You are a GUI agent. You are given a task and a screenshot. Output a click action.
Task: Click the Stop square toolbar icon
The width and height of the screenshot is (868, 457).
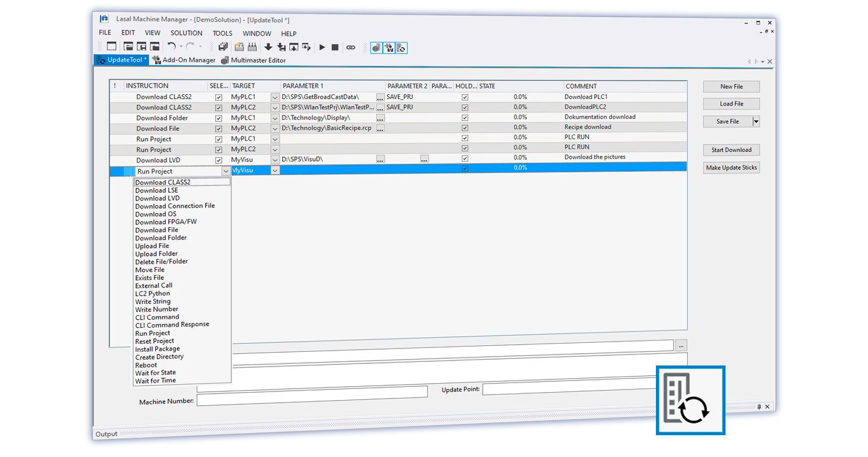tap(335, 47)
